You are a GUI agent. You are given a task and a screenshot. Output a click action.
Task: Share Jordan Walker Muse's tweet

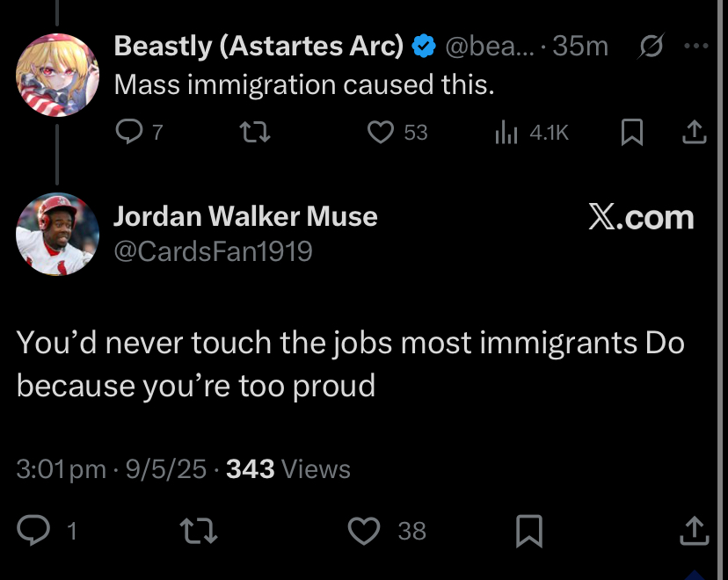coord(694,531)
